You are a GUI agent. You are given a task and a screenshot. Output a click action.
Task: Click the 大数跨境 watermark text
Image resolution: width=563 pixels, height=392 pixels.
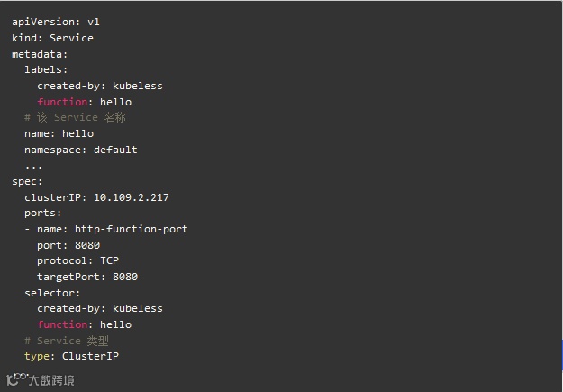(x=51, y=380)
